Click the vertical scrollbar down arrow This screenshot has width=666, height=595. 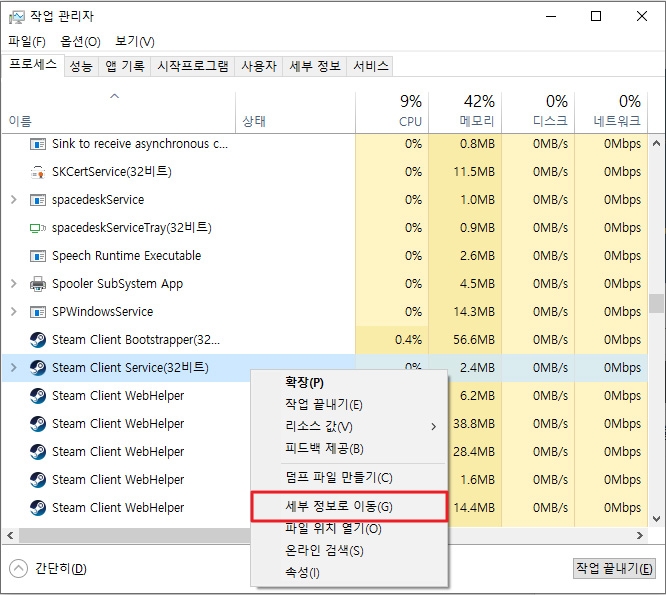coord(656,519)
